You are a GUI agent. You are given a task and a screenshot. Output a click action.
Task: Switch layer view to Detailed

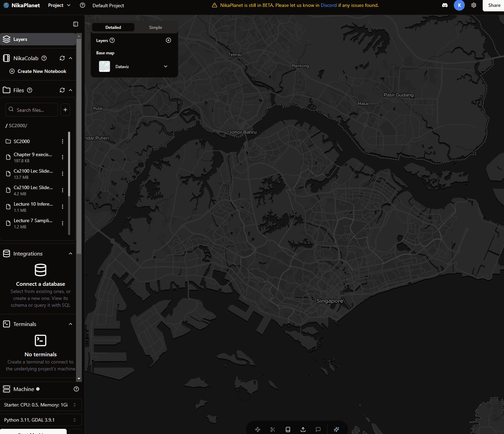pos(113,28)
